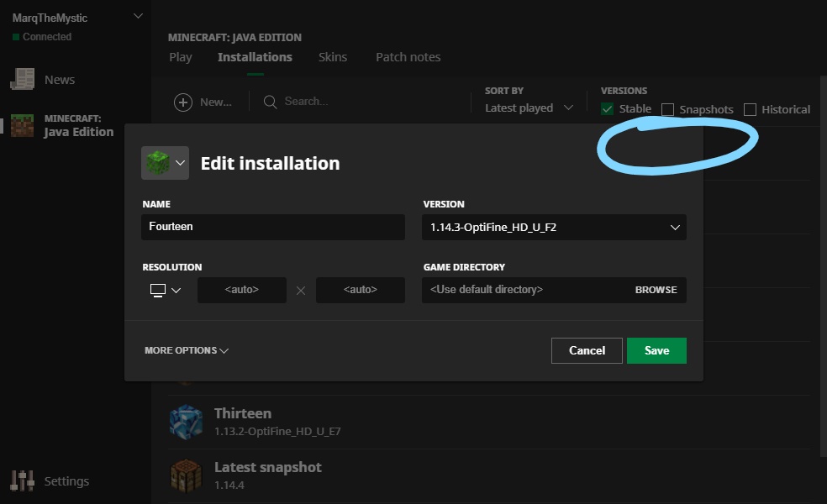The width and height of the screenshot is (827, 504).
Task: Open the Patch notes tab
Action: tap(408, 57)
